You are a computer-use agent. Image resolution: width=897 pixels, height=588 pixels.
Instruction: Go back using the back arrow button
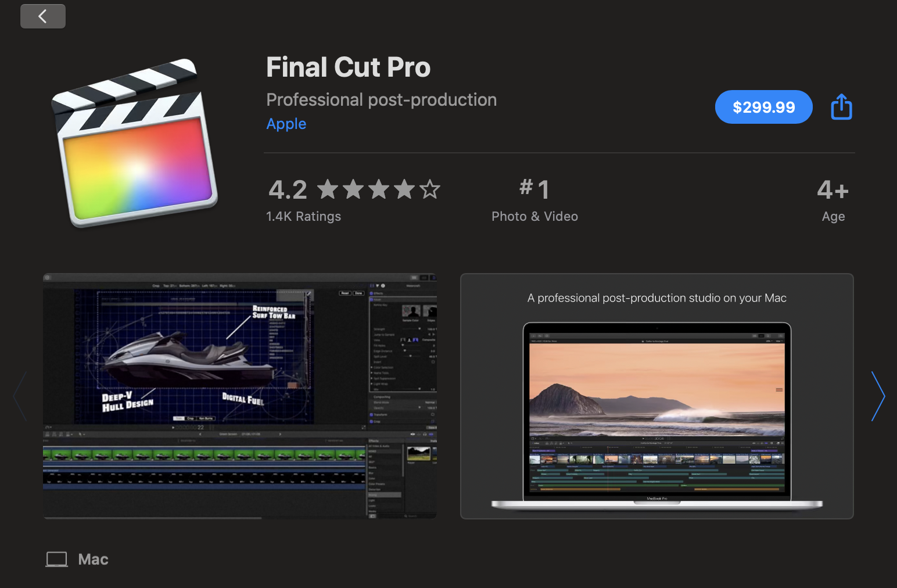43,16
